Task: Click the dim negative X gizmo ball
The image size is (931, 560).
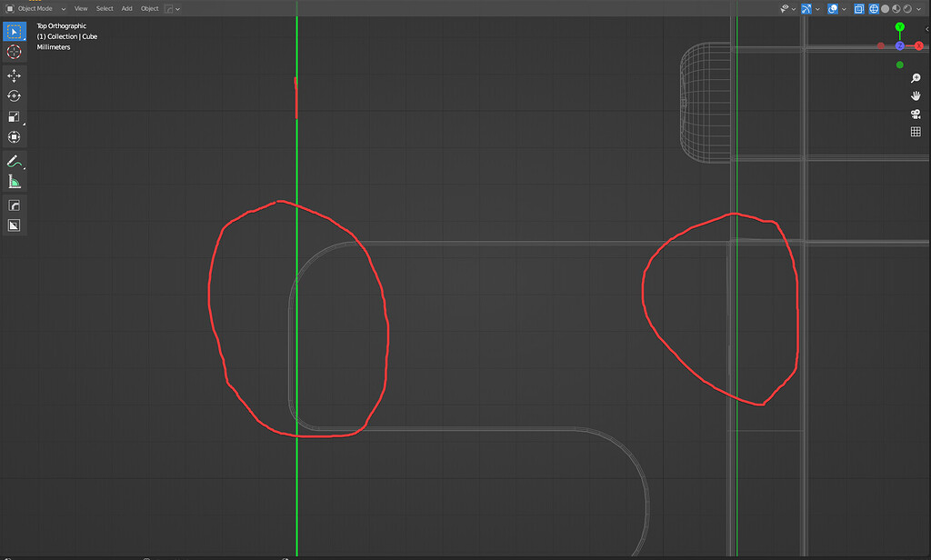Action: coord(881,45)
